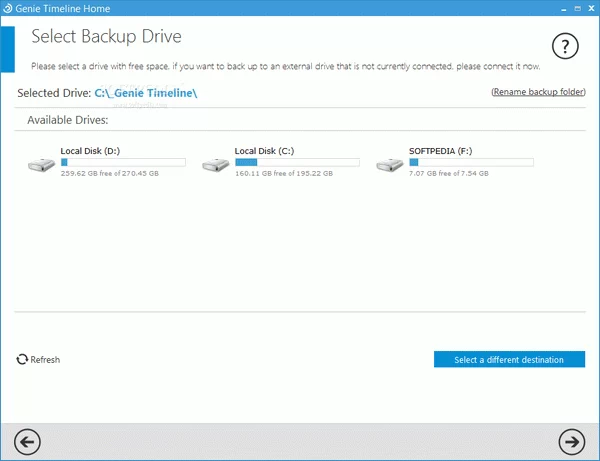The height and width of the screenshot is (461, 600).
Task: Click the Refresh label
Action: [x=45, y=360]
